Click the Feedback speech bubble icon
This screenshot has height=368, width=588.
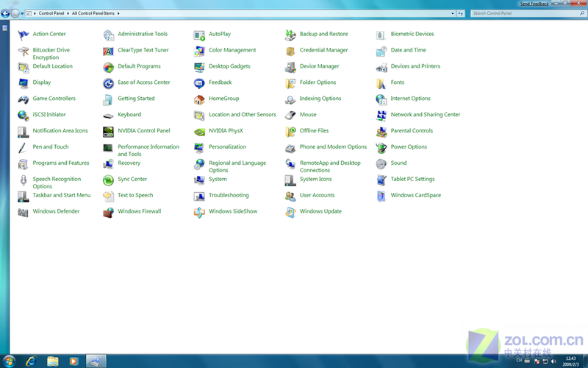[199, 84]
